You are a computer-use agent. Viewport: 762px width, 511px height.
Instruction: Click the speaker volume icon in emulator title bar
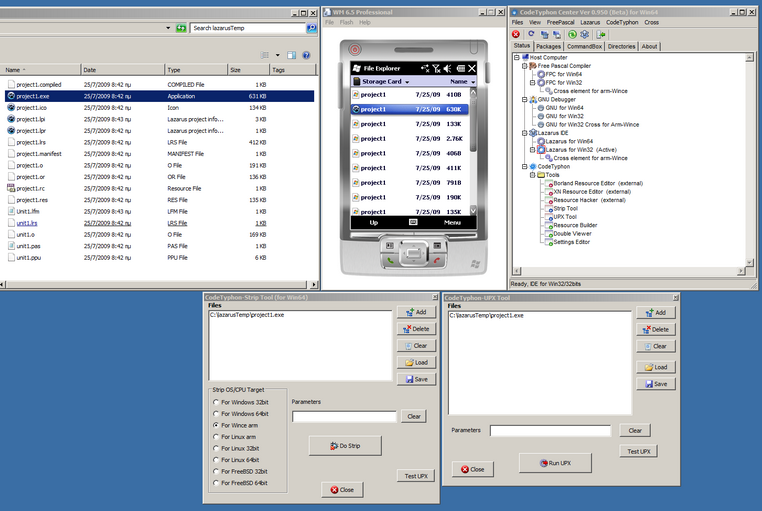(448, 68)
